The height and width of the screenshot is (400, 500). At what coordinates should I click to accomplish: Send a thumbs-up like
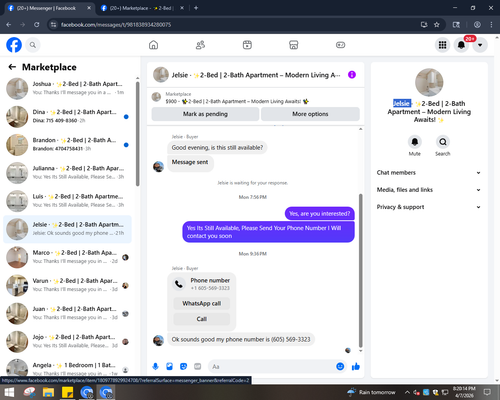(x=356, y=367)
